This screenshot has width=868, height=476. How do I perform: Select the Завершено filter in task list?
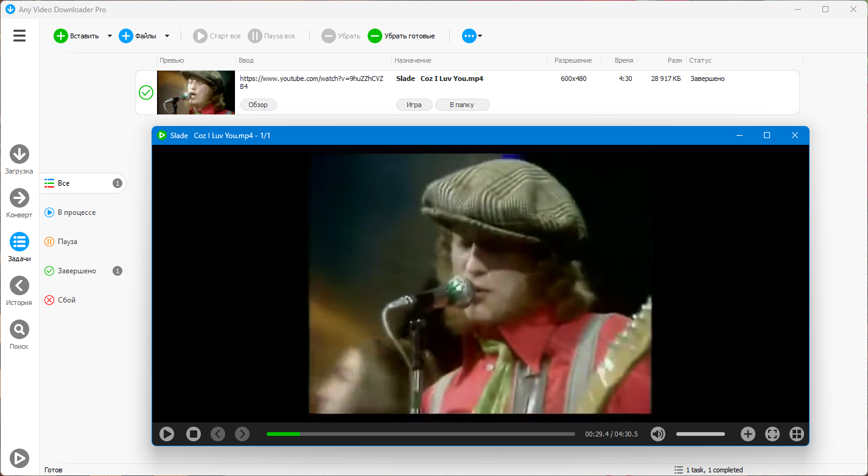coord(77,271)
